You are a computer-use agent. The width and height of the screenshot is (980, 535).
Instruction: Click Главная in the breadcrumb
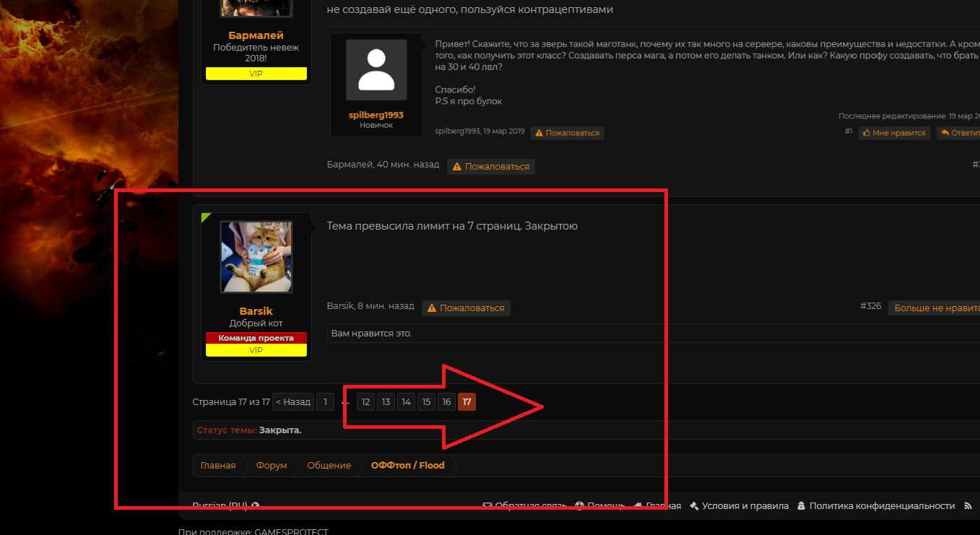pos(218,466)
